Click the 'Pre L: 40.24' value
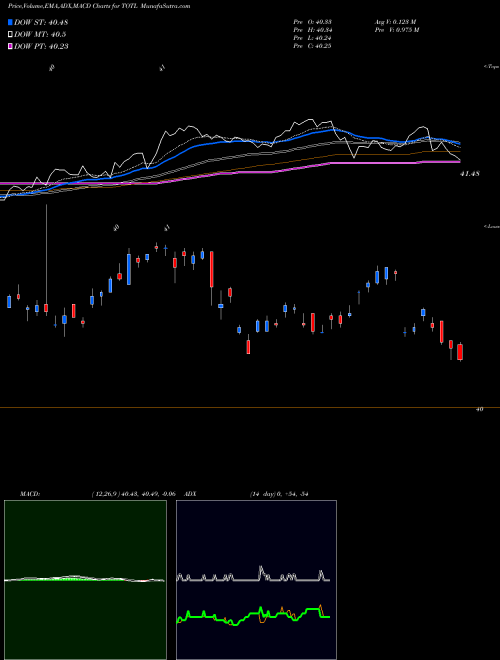Viewport: 500px width, 660px height. pos(312,38)
